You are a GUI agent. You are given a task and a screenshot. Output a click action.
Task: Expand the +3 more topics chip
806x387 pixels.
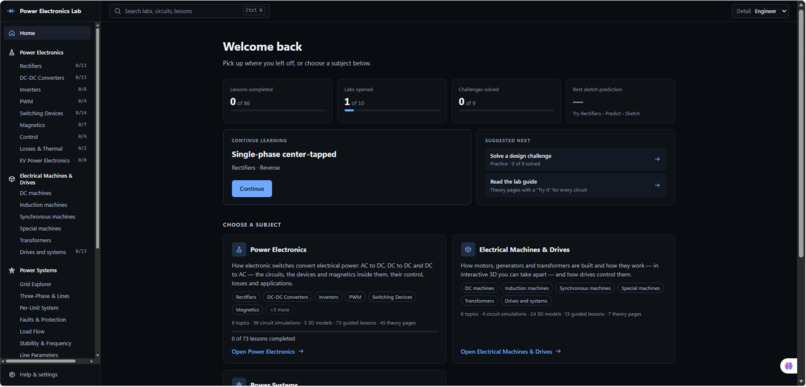pos(280,310)
